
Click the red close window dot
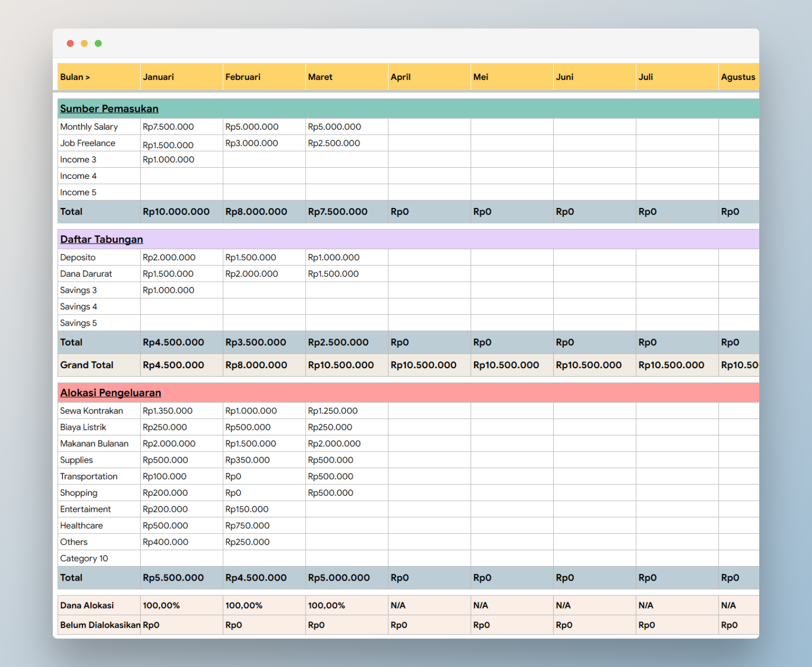(70, 44)
